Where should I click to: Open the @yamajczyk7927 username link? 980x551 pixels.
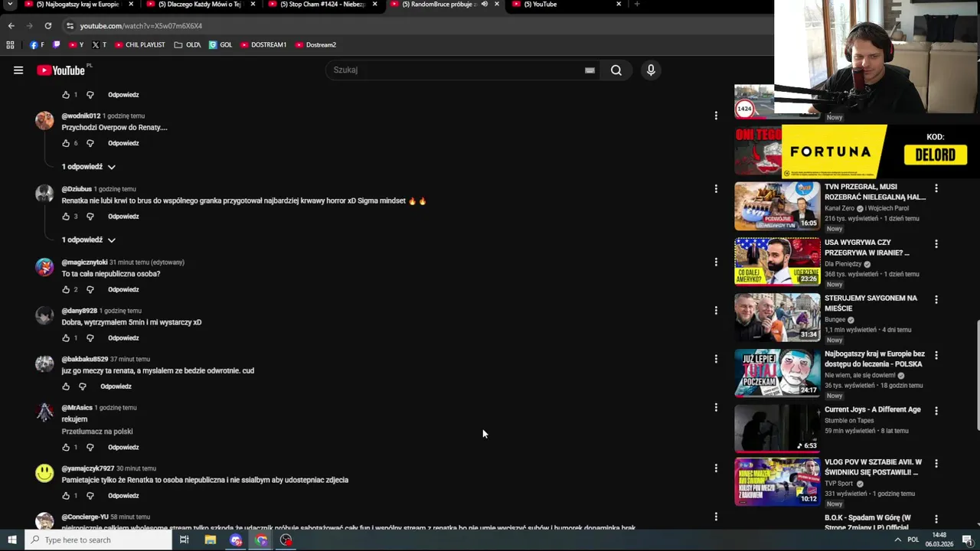pos(88,468)
